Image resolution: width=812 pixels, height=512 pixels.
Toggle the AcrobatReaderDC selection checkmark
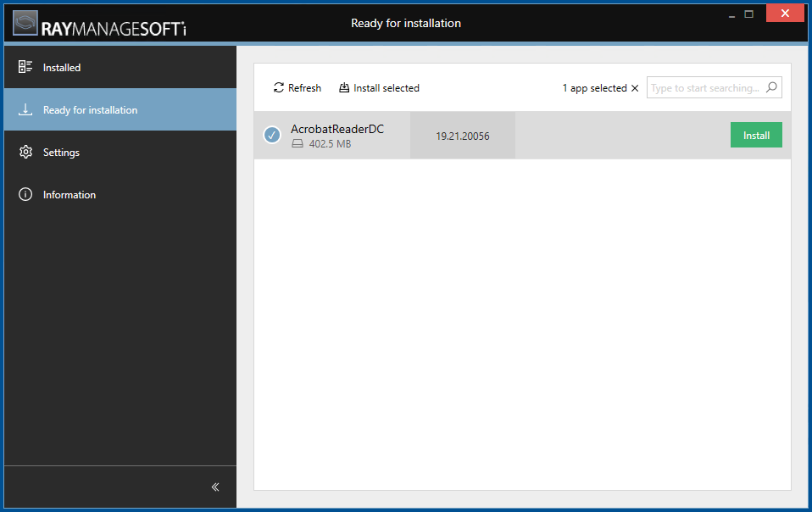click(272, 135)
